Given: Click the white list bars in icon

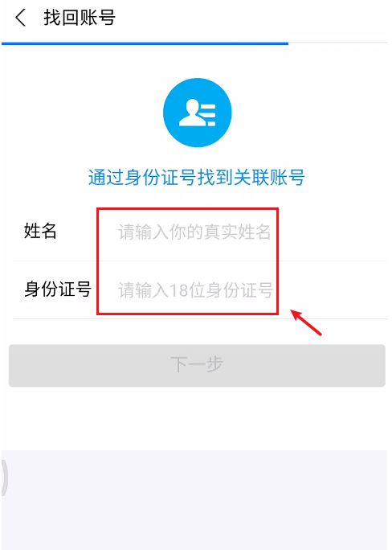Looking at the screenshot, I should (x=209, y=114).
